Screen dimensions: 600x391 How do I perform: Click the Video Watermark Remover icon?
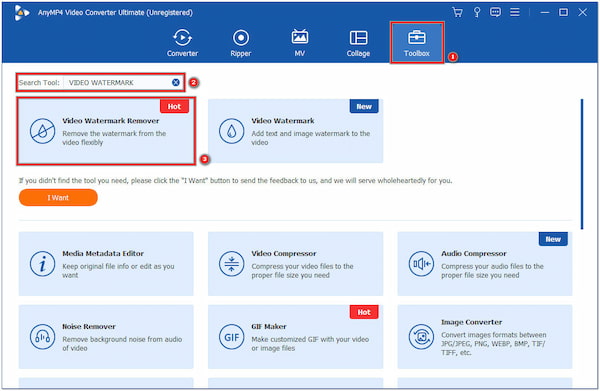42,131
